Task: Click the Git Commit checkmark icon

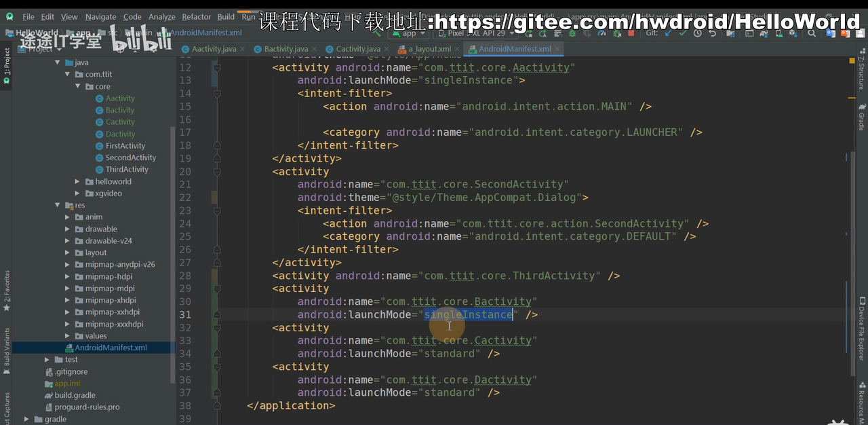Action: pyautogui.click(x=683, y=33)
